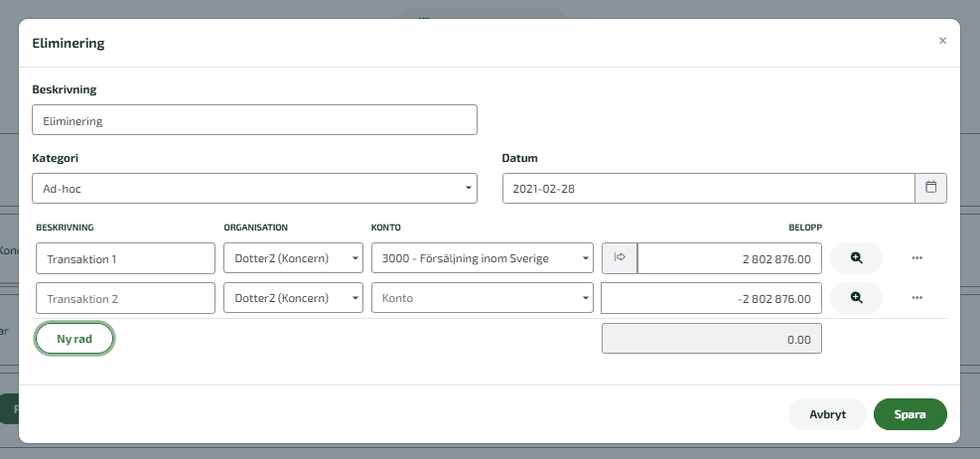The height and width of the screenshot is (459, 980).
Task: Expand the Kategori Ad-hoc dropdown
Action: (x=254, y=188)
